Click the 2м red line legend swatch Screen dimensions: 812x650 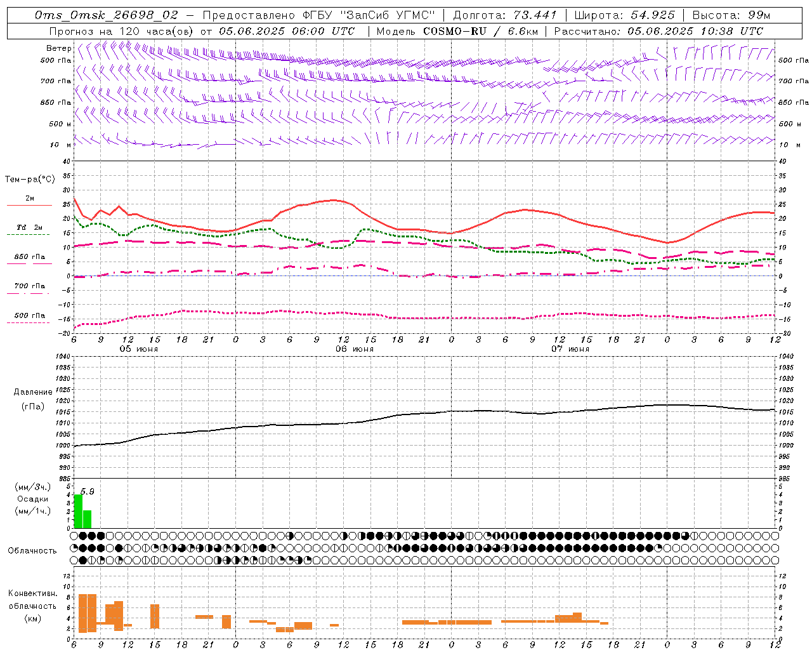pyautogui.click(x=29, y=206)
